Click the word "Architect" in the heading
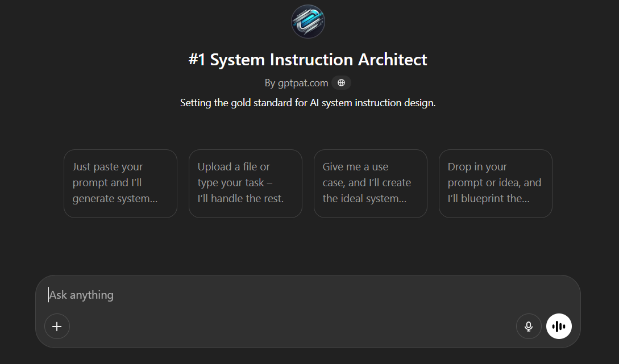This screenshot has width=619, height=364. (x=392, y=60)
